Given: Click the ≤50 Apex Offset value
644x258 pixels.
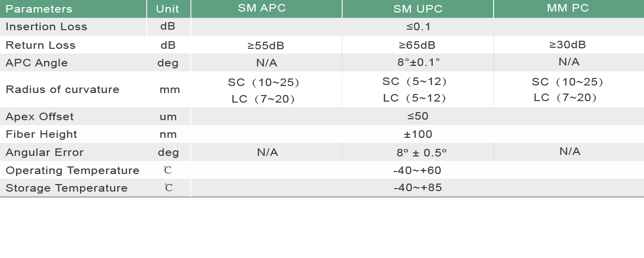Looking at the screenshot, I should click(x=418, y=116).
